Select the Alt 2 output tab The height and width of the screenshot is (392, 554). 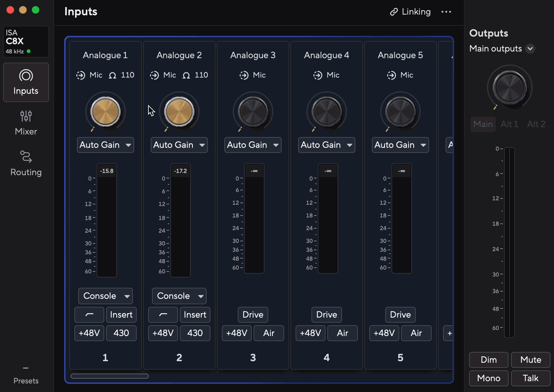pos(536,124)
